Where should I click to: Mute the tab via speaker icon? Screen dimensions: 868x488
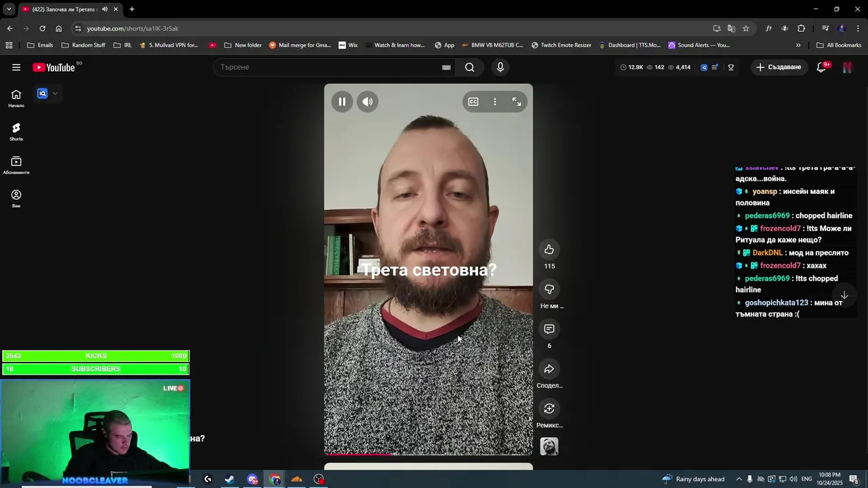click(104, 9)
